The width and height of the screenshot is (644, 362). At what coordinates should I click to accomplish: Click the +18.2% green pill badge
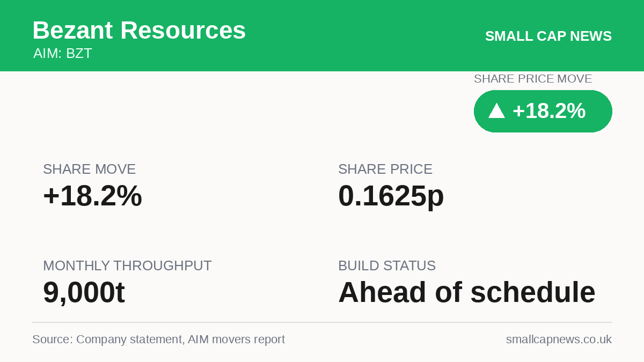coord(543,111)
